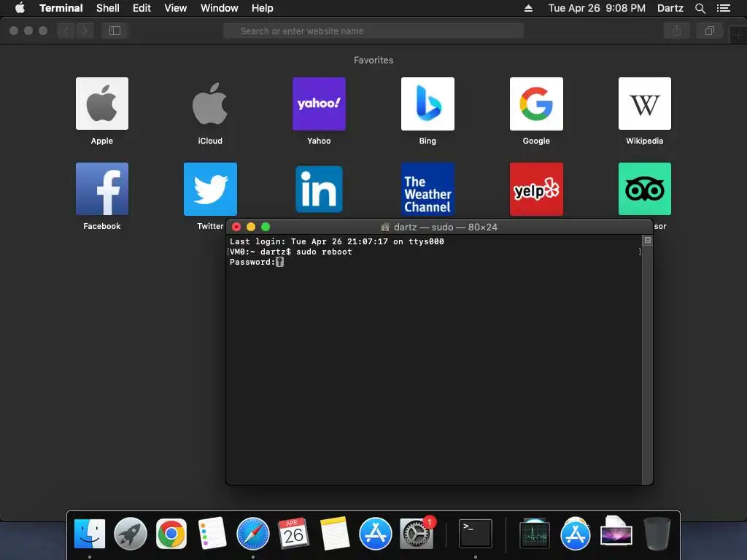Screen dimensions: 747x560
Task: Click Terminal window scroll indicator icon
Action: tap(648, 240)
